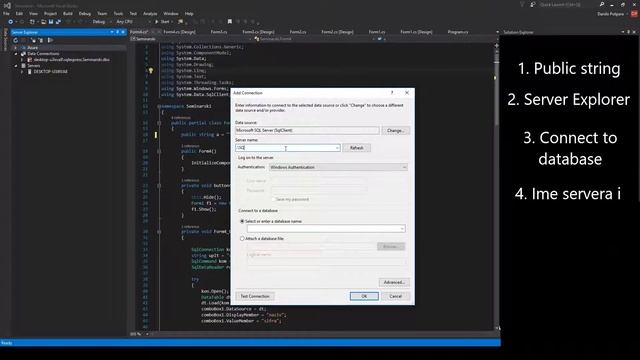Click the Save All icon in main toolbar
640x360 pixels.
58,22
